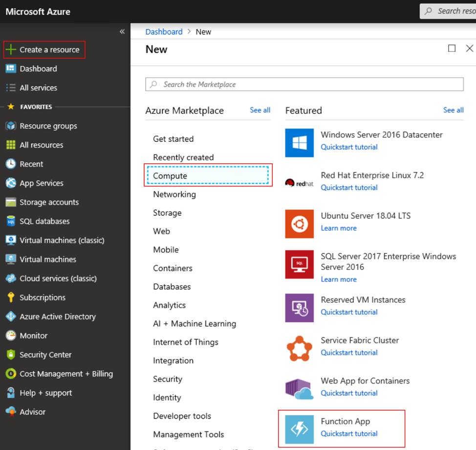
Task: Click the Web App for Containers icon
Action: tap(299, 389)
